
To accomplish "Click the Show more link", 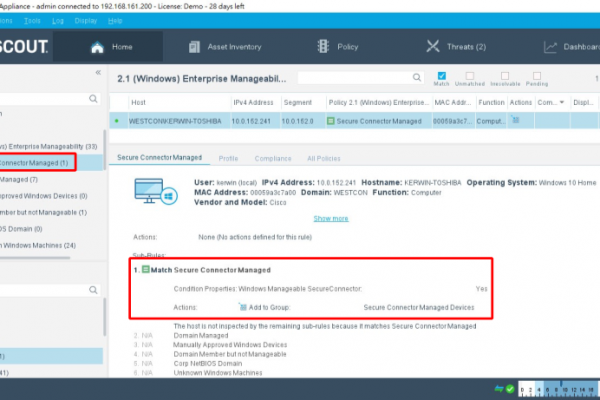I will point(331,219).
